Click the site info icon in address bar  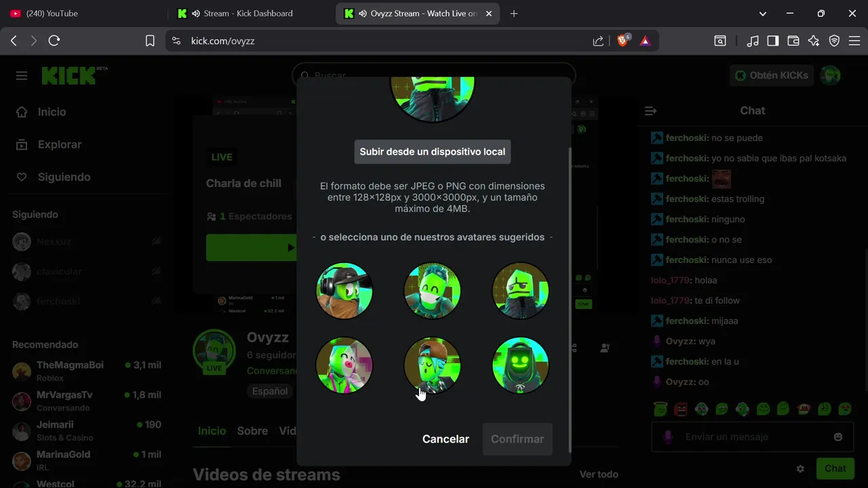point(176,41)
